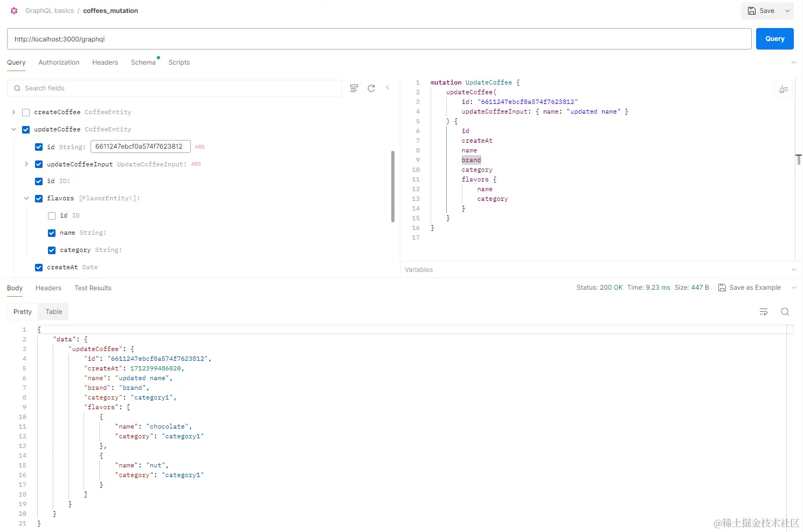
Task: Open the Save dropdown arrow
Action: 787,11
